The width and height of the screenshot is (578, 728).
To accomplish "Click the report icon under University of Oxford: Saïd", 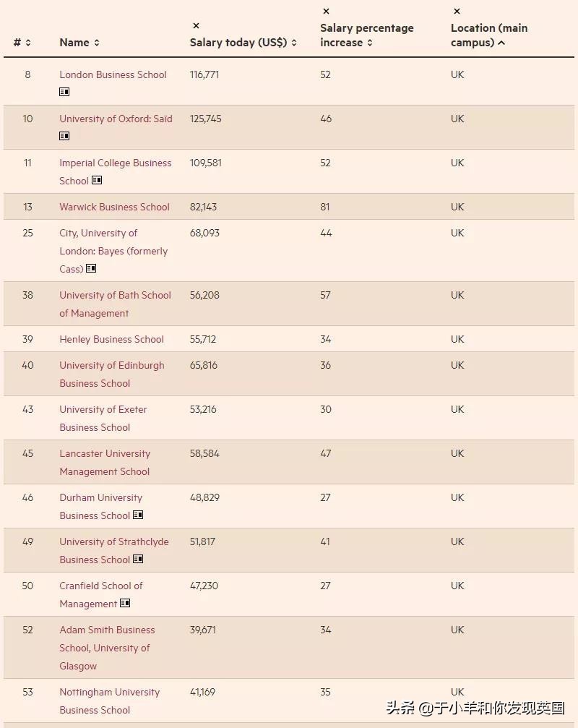I will click(64, 137).
